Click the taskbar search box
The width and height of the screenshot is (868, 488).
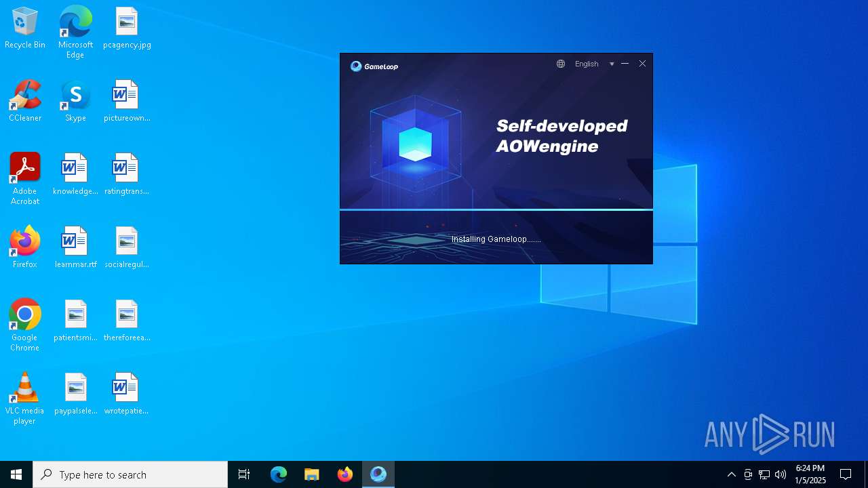(x=130, y=474)
